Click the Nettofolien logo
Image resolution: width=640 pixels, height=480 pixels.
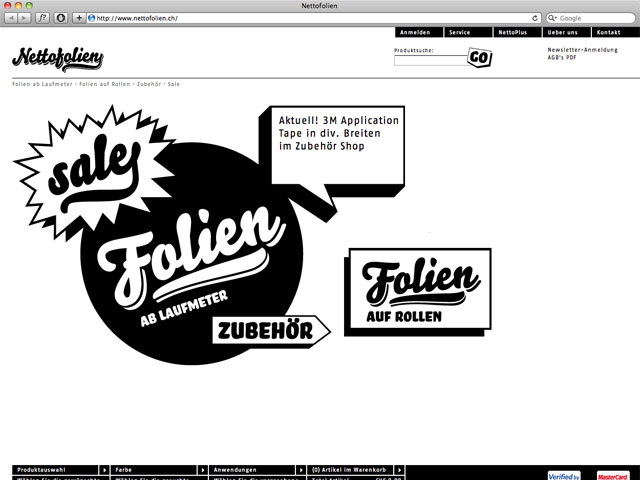click(58, 59)
